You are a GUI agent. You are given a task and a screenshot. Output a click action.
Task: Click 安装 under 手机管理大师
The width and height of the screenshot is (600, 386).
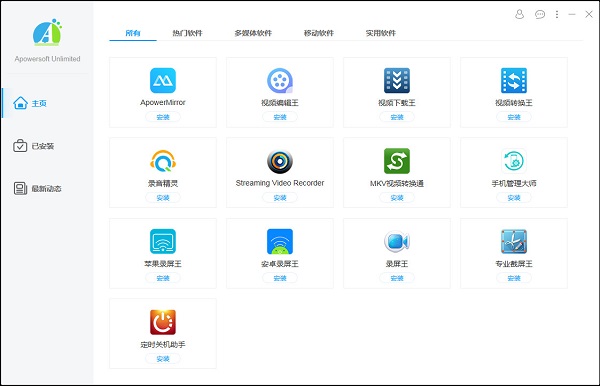(x=514, y=198)
